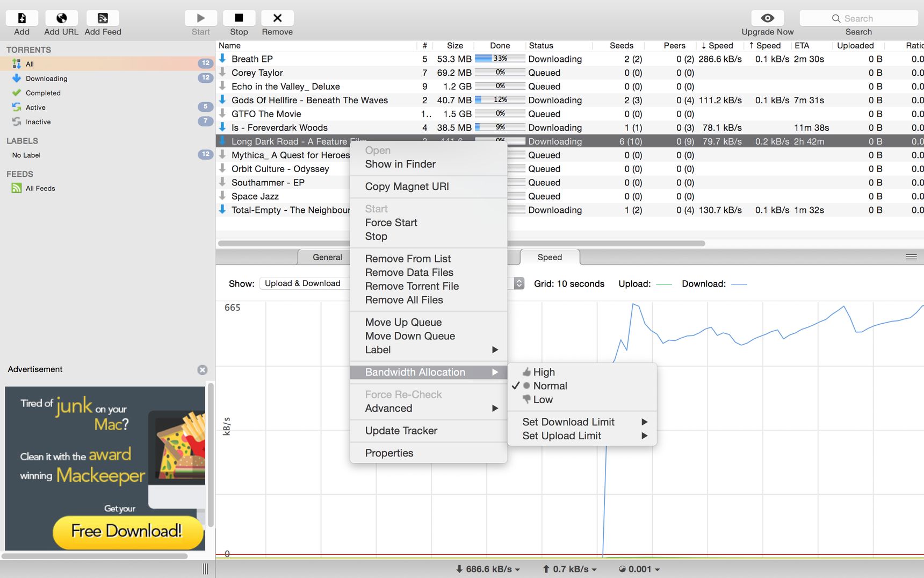Switch to the Speed tab
Image resolution: width=924 pixels, height=578 pixels.
coord(550,258)
